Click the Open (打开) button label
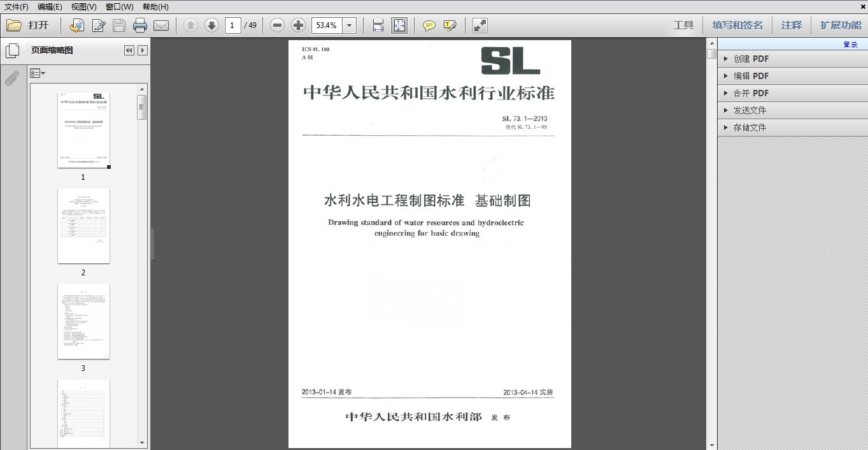This screenshot has width=868, height=450. (38, 25)
